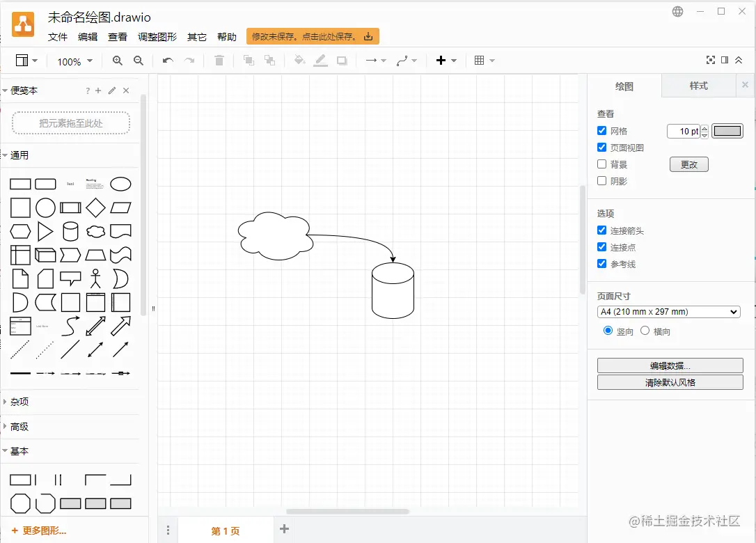The image size is (756, 543).
Task: Click the 清除默认风格 button
Action: point(670,382)
